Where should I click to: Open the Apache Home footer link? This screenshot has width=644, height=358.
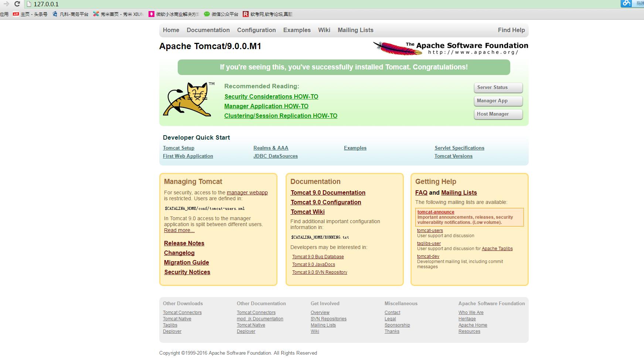pos(473,325)
